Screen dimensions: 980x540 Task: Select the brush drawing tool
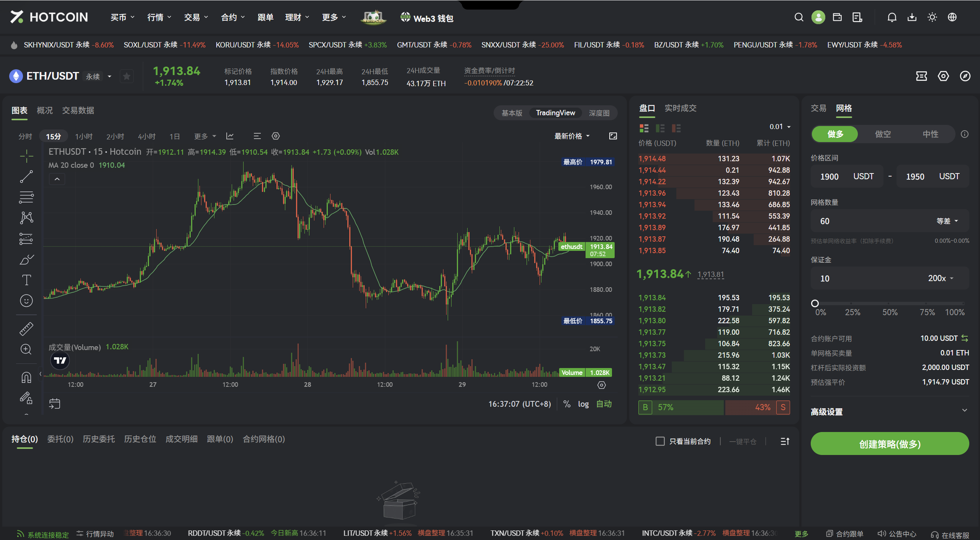coord(26,259)
